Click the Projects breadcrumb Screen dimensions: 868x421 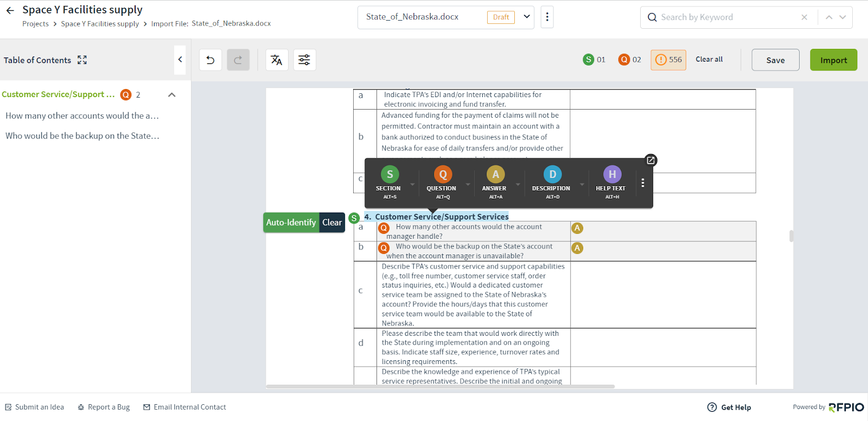35,24
